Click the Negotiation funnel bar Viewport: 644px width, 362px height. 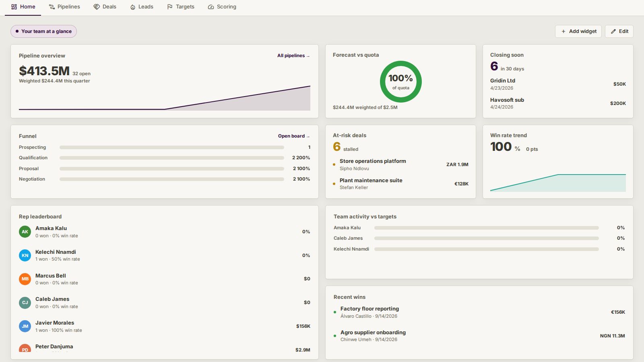point(172,179)
